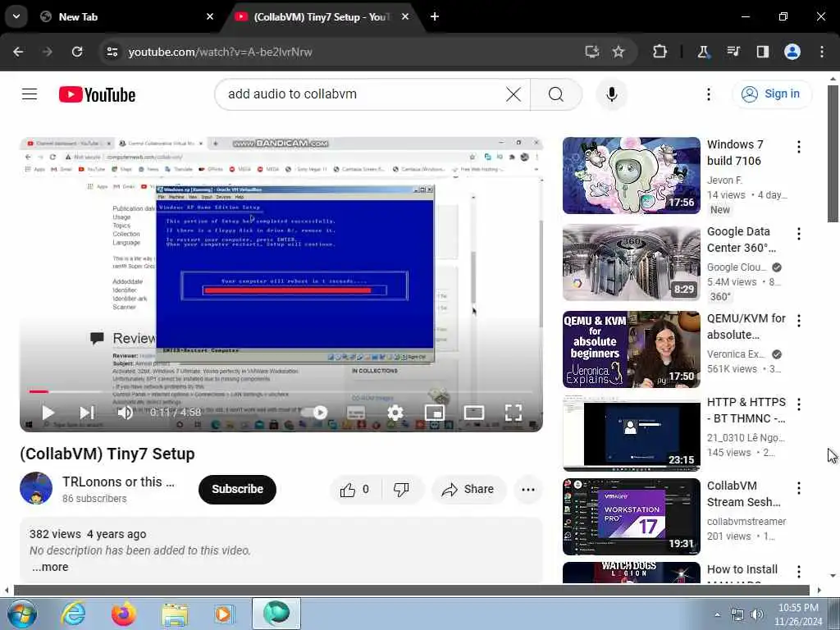
Task: Go back to previous page
Action: click(x=18, y=52)
